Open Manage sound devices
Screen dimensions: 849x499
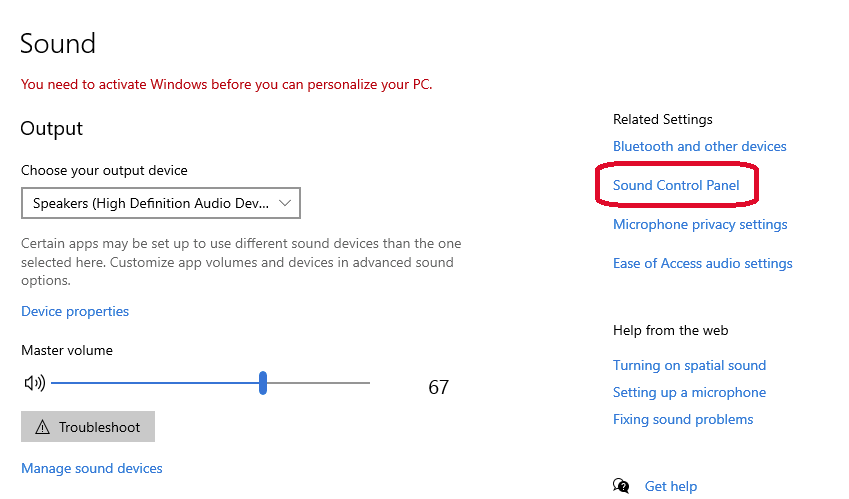(92, 468)
